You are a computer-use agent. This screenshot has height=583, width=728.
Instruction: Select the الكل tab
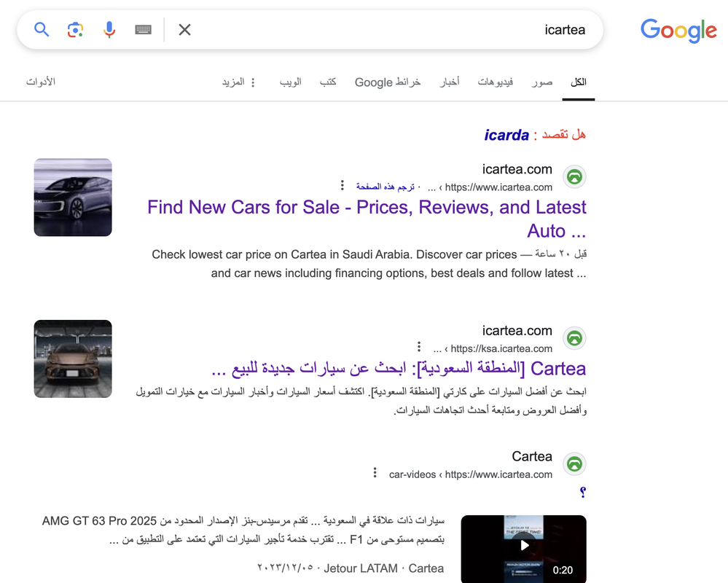(x=579, y=82)
